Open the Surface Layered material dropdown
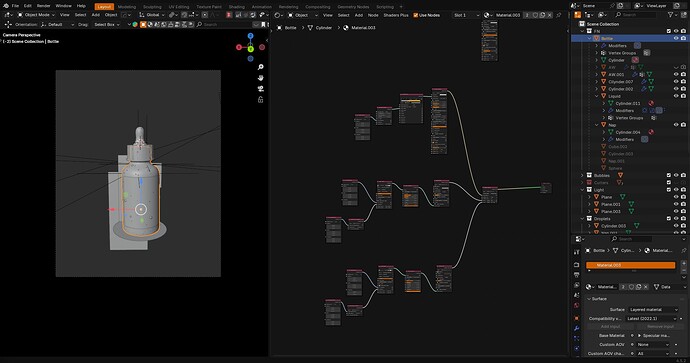This screenshot has width=690, height=363. click(x=653, y=310)
